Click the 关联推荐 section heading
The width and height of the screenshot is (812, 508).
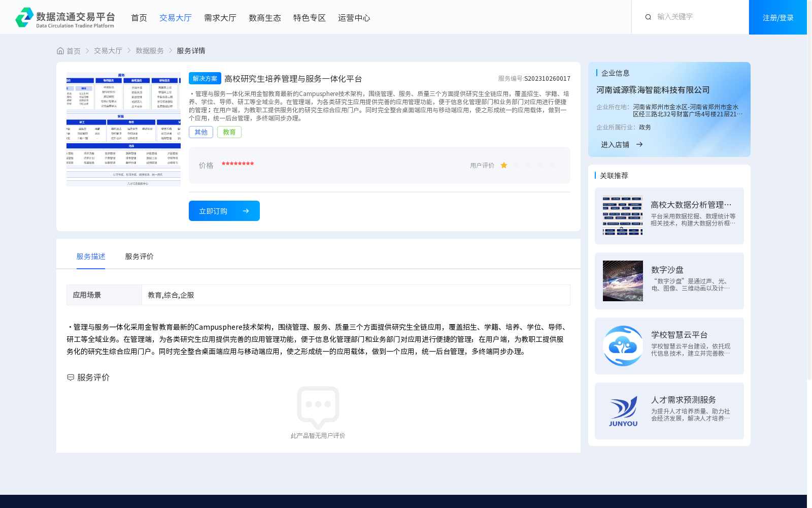pyautogui.click(x=614, y=176)
